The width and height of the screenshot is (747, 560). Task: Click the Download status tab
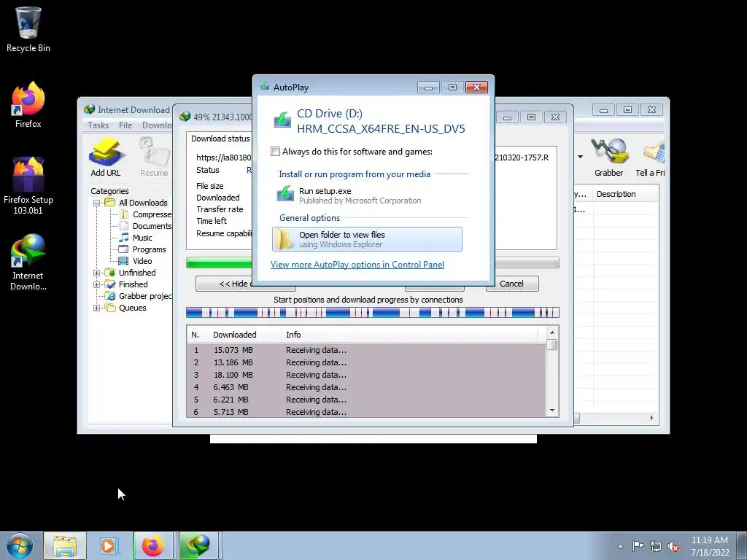(220, 139)
